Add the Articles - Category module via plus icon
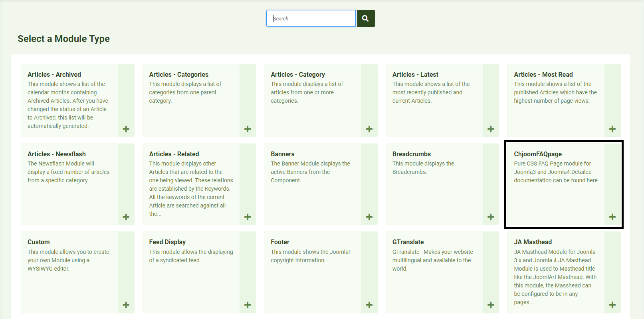 [369, 129]
